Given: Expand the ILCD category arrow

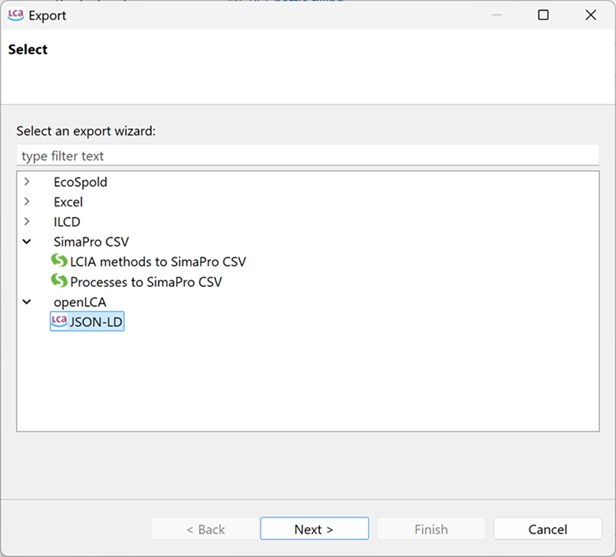Looking at the screenshot, I should (27, 222).
